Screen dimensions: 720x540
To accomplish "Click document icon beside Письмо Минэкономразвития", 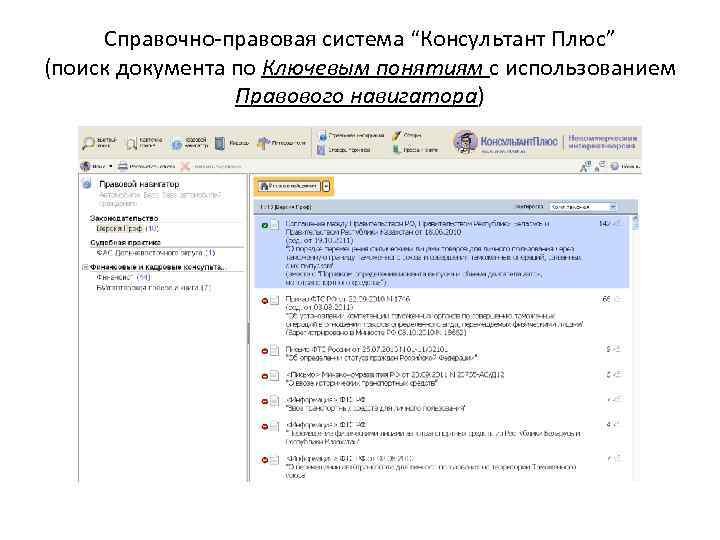I will 275,376.
